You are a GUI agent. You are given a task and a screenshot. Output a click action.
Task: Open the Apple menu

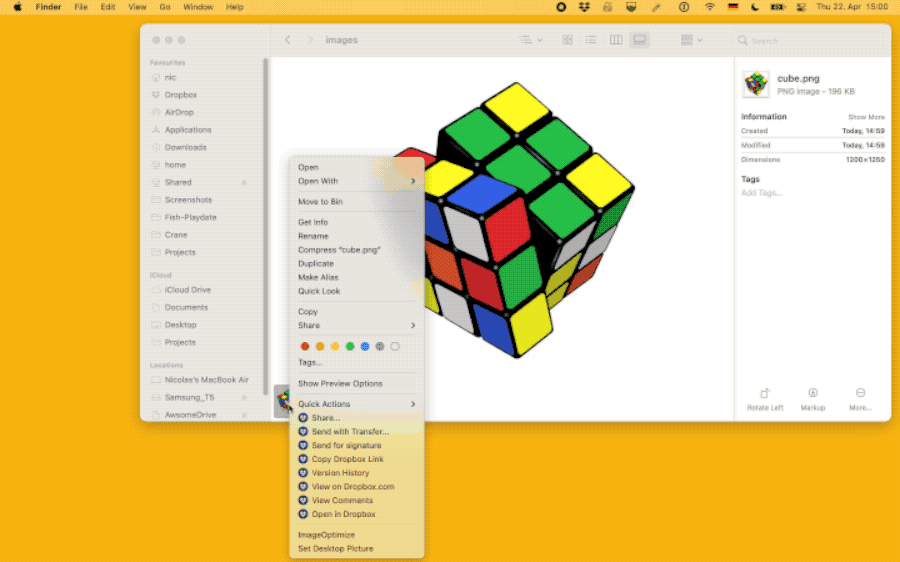[17, 7]
